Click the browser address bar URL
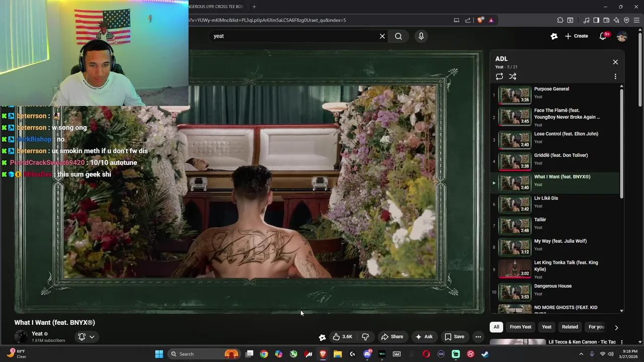 pos(267,20)
